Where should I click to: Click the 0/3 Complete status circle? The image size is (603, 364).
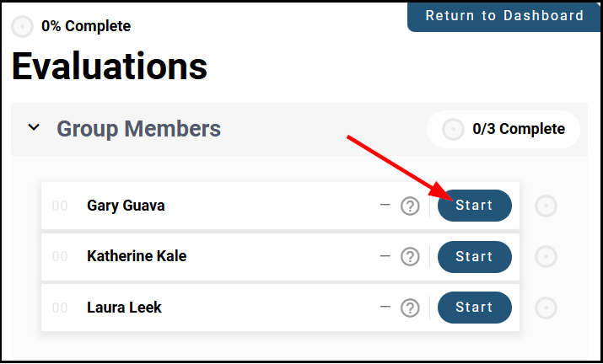point(453,129)
